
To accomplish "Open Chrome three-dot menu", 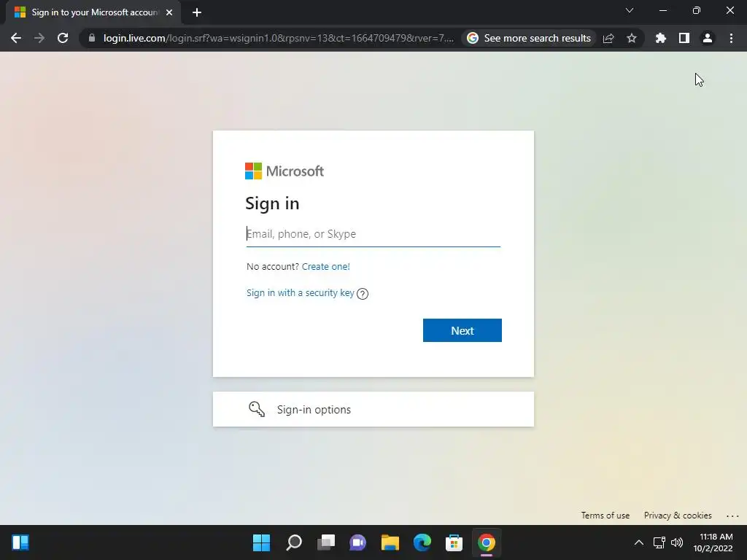I will [731, 38].
